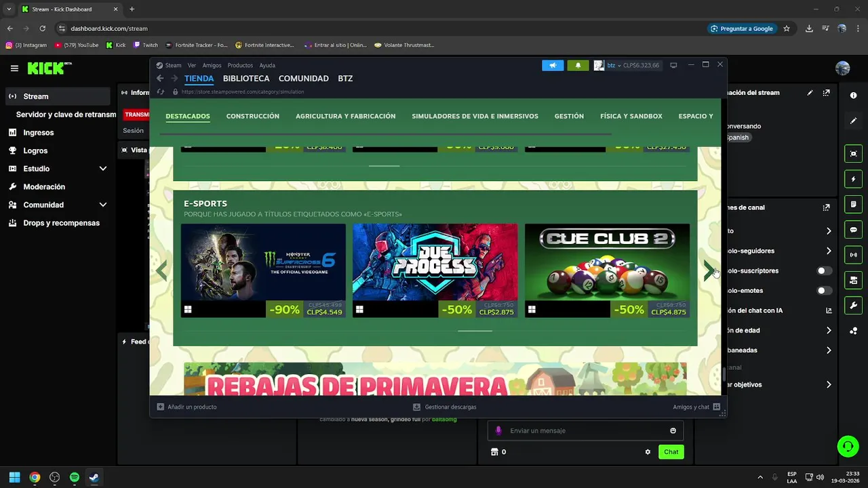Image resolution: width=868 pixels, height=488 pixels.
Task: Click Steam page vertical scrollbar thumb
Action: tap(724, 374)
